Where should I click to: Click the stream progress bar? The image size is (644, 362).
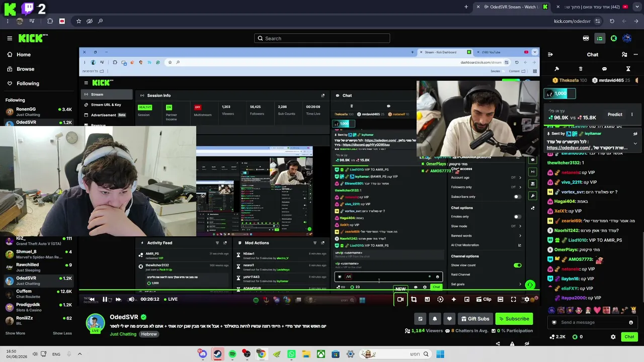click(309, 291)
